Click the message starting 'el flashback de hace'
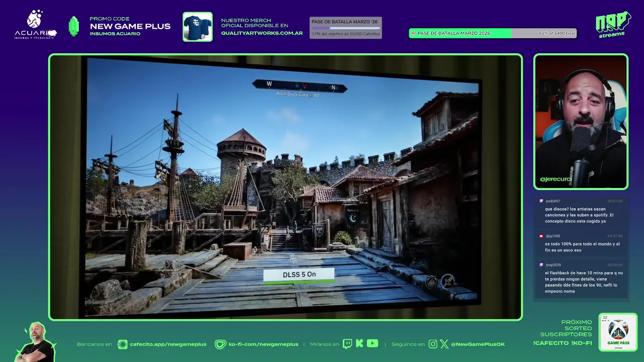Viewport: 644px width, 362px height. [x=584, y=282]
